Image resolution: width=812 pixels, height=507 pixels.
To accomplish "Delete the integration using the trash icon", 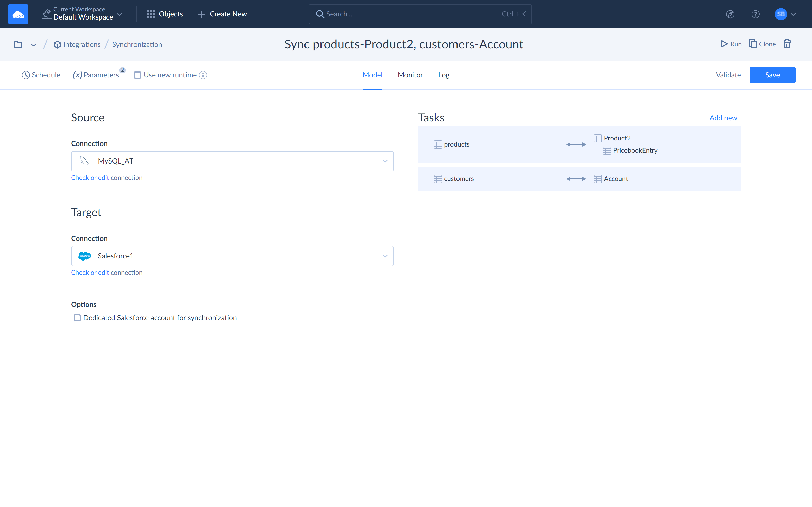I will (787, 44).
